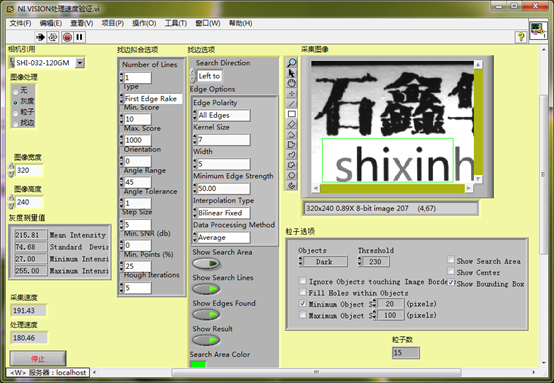Select the Oval ROI tool
This screenshot has height=383, width=554.
(x=292, y=175)
